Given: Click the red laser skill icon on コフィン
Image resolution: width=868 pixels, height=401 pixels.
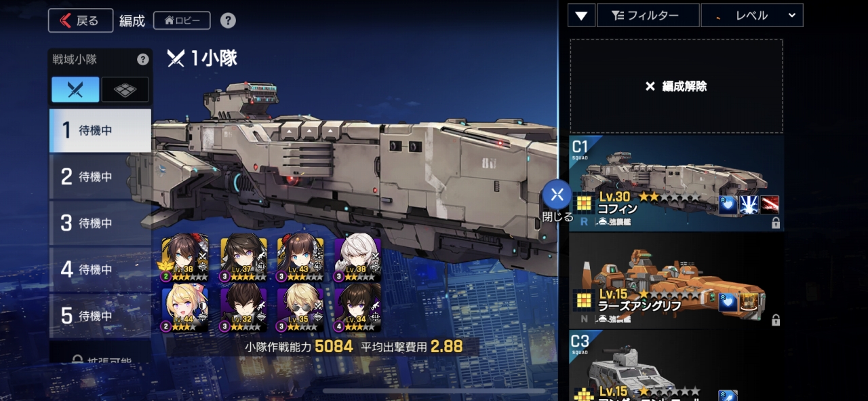Looking at the screenshot, I should point(770,205).
